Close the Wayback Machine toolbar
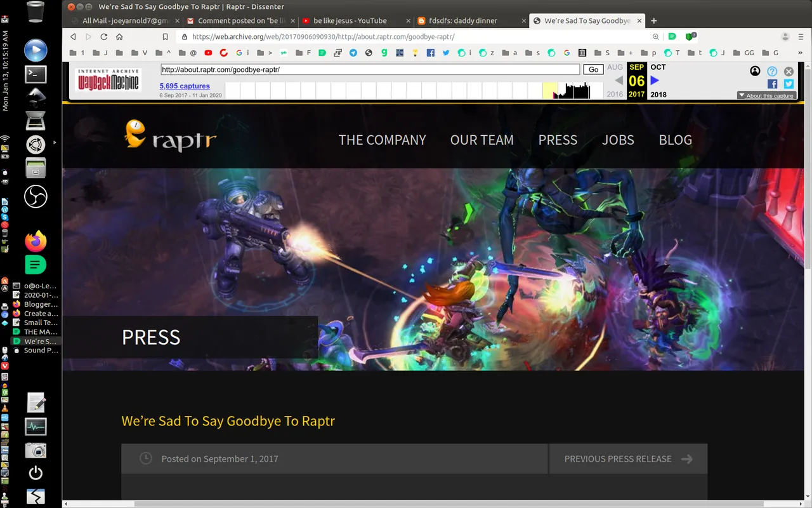The height and width of the screenshot is (508, 812). [x=789, y=71]
